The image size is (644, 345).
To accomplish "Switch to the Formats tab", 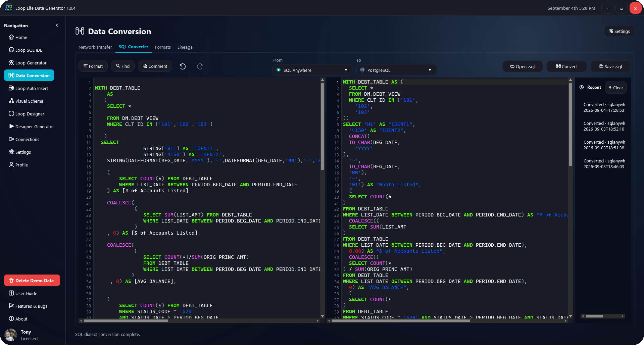I will [163, 47].
